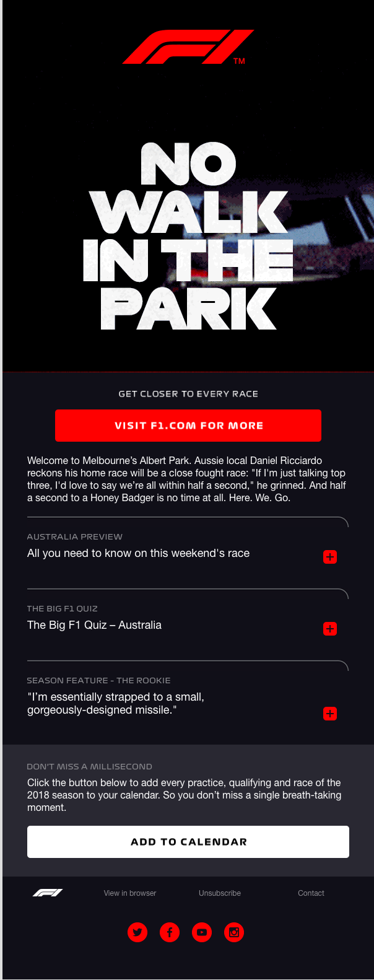Screen dimensions: 374x980
Task: Open 'All you need to know' race article
Action: click(139, 553)
